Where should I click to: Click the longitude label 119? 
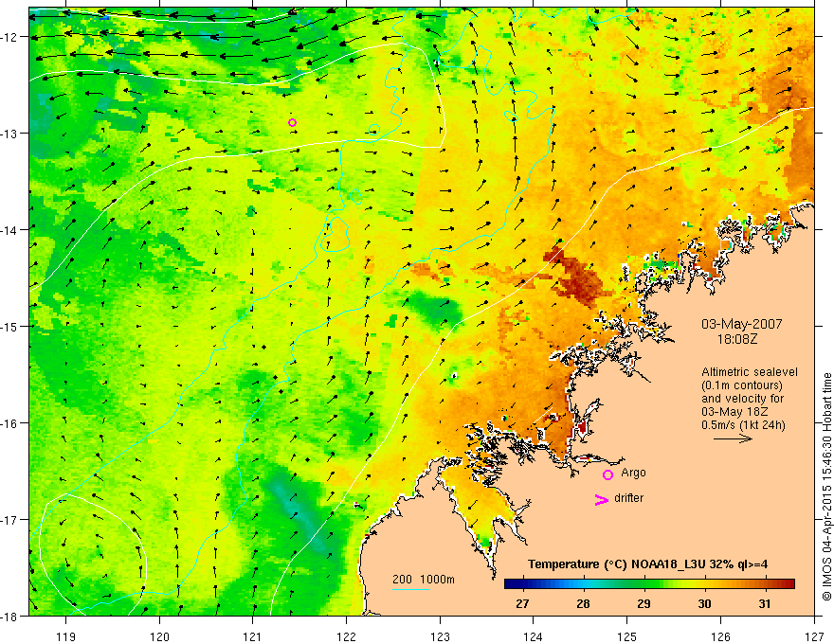(x=65, y=636)
